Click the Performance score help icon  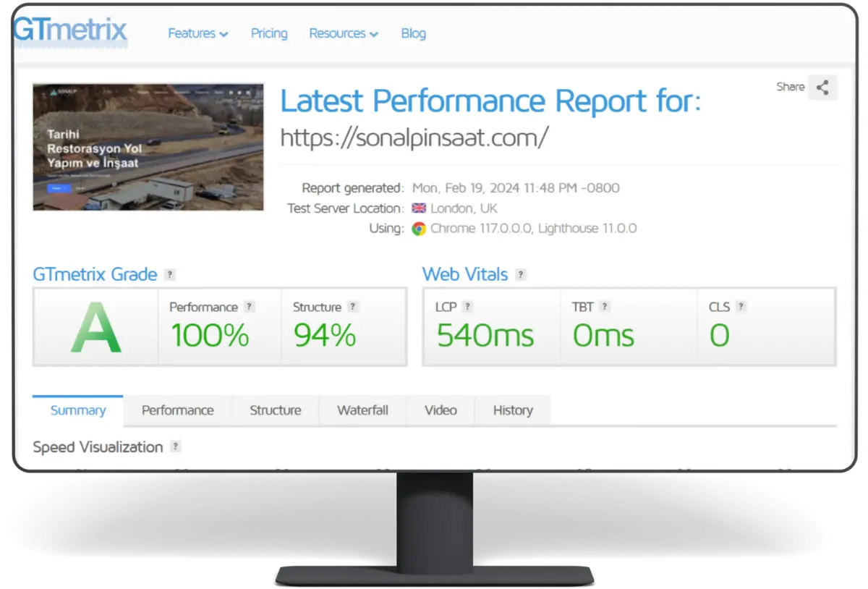(250, 306)
